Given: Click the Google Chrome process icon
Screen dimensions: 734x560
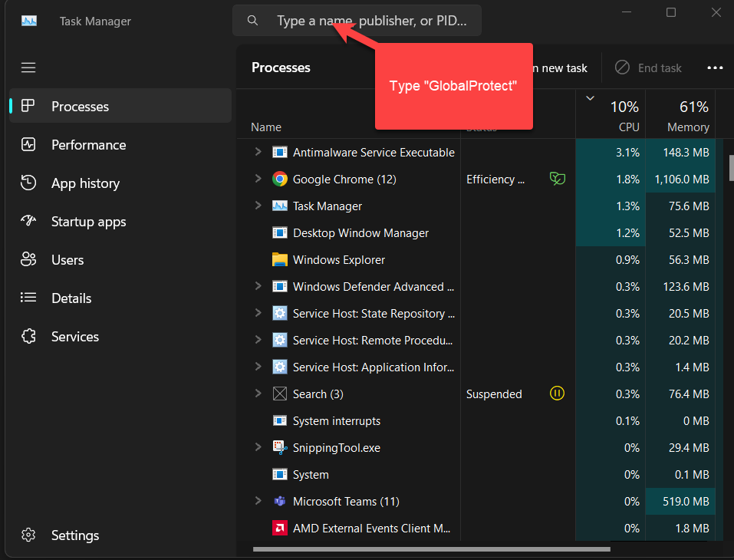Looking at the screenshot, I should 280,180.
